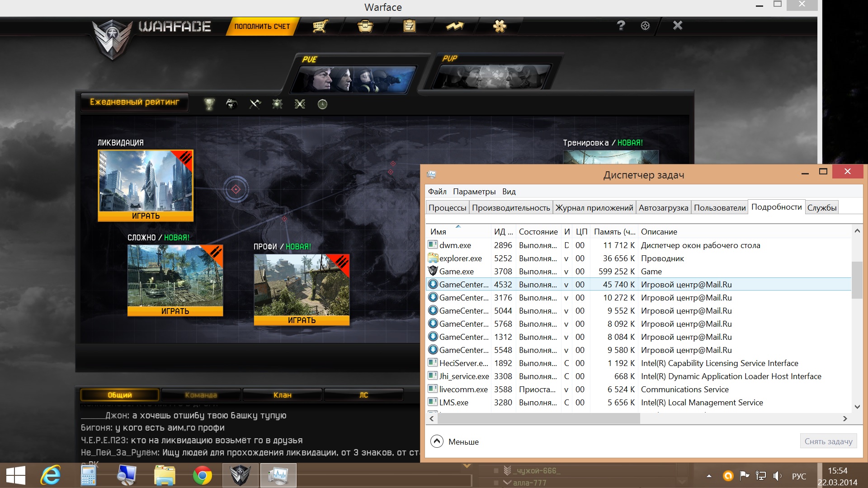This screenshot has width=868, height=488.
Task: Open Warface settings gear
Action: [x=645, y=26]
